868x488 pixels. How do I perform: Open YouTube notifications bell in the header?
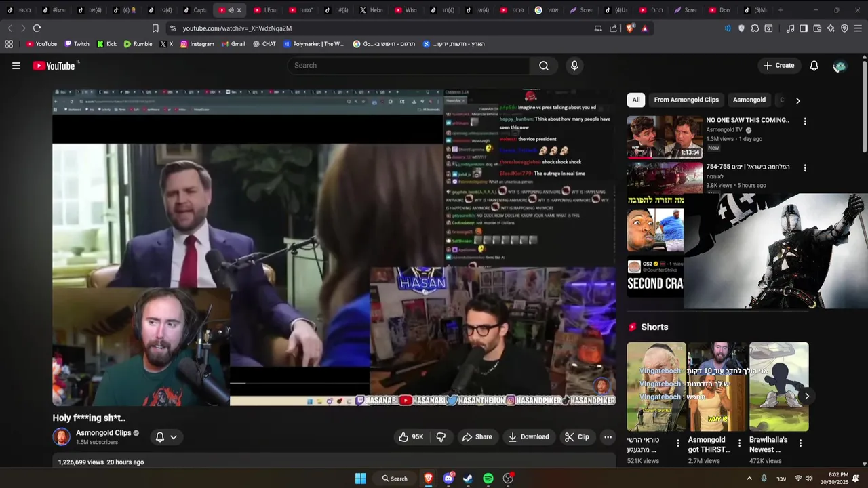[814, 66]
